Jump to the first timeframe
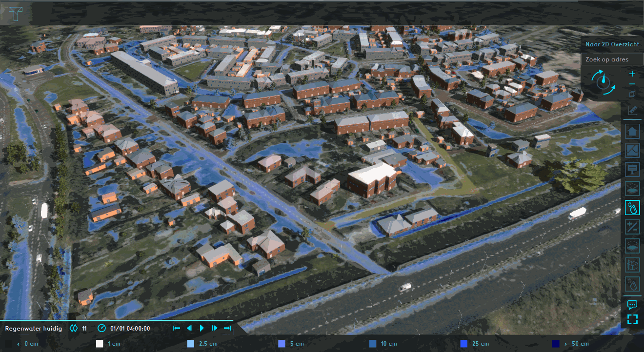The width and height of the screenshot is (644, 352). (177, 329)
